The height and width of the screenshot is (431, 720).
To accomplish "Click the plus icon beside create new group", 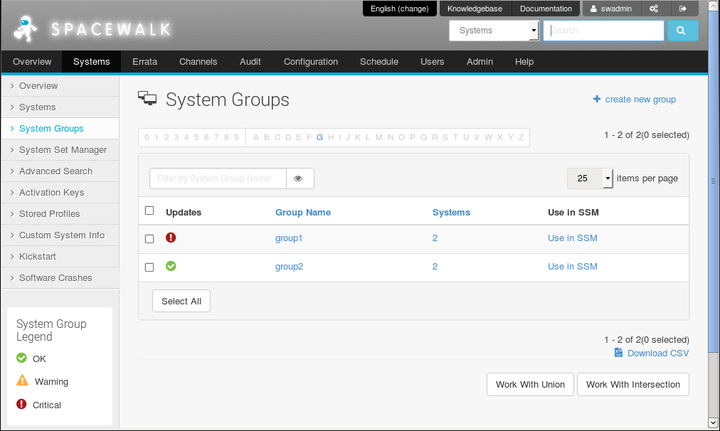I will [x=596, y=99].
